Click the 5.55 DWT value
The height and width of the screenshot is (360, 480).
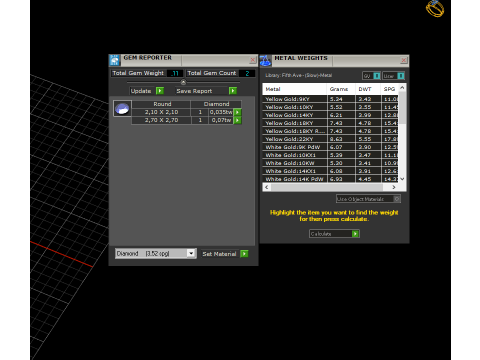click(365, 139)
